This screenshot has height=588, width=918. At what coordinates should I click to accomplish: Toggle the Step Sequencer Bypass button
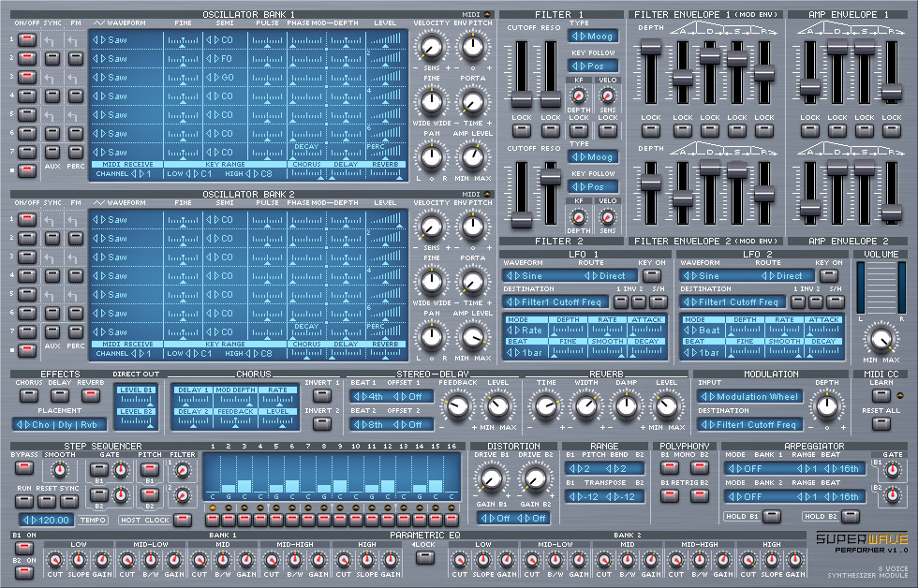(x=23, y=468)
